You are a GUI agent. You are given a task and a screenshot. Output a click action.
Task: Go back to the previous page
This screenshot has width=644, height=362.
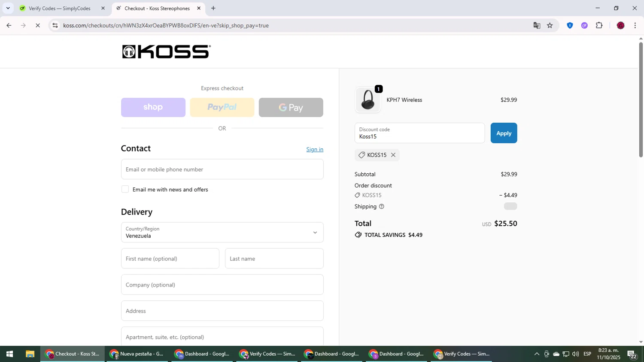(x=9, y=25)
